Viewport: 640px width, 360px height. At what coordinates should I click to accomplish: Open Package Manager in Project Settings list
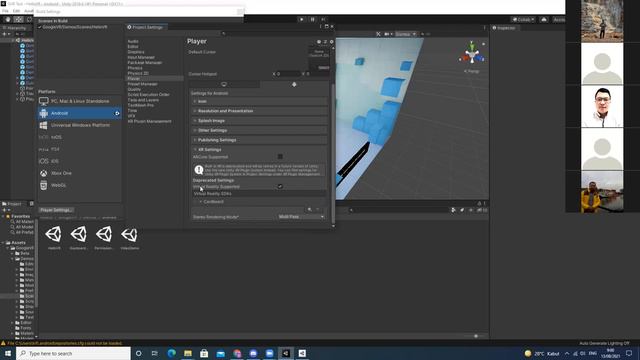click(x=145, y=62)
